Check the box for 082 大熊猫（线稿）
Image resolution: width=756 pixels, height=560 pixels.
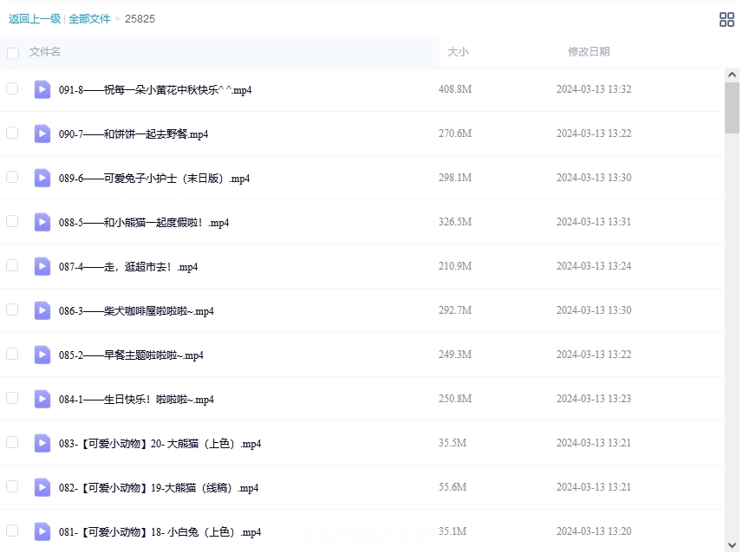coord(12,486)
